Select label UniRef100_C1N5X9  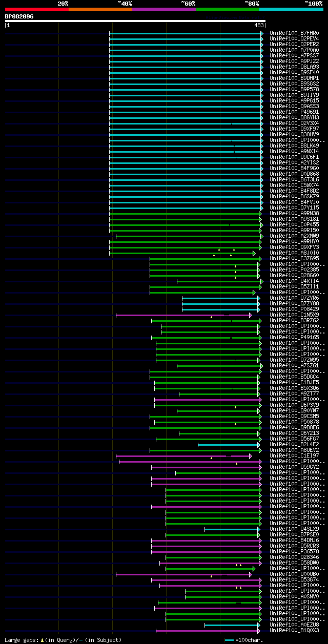(x=294, y=315)
